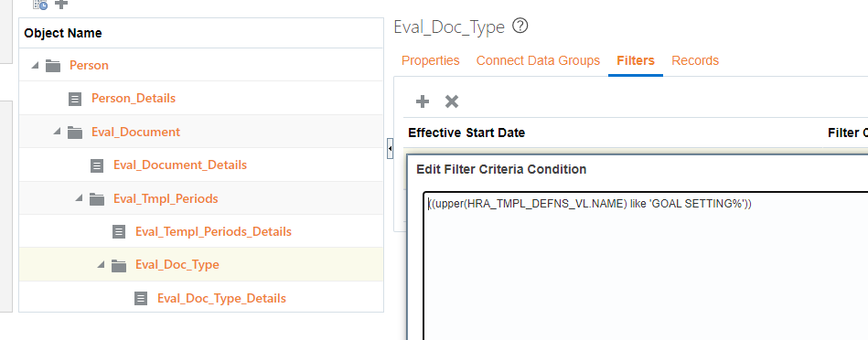Collapse the Eval_Tmpl_Periods tree node
868x340 pixels.
click(80, 198)
